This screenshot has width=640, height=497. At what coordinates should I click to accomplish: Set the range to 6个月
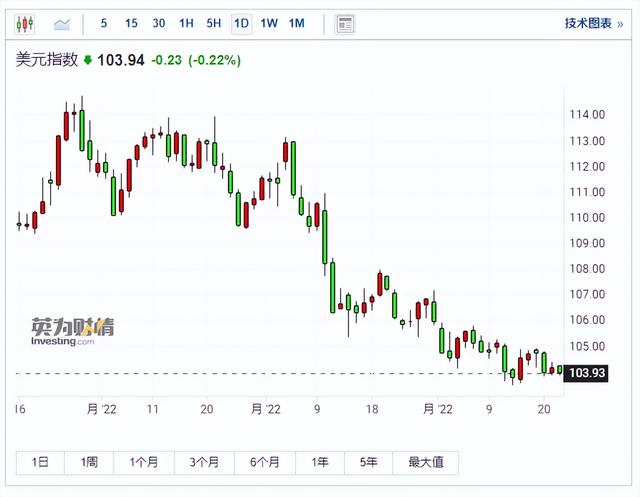click(264, 462)
